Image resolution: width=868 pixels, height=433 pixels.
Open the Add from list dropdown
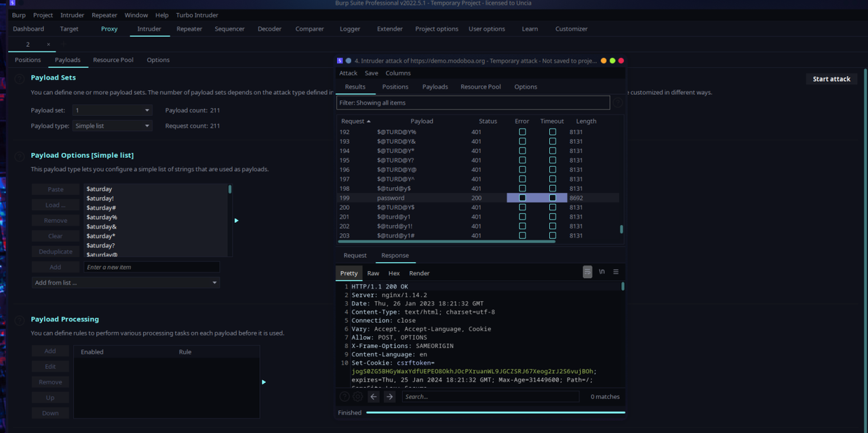[125, 283]
